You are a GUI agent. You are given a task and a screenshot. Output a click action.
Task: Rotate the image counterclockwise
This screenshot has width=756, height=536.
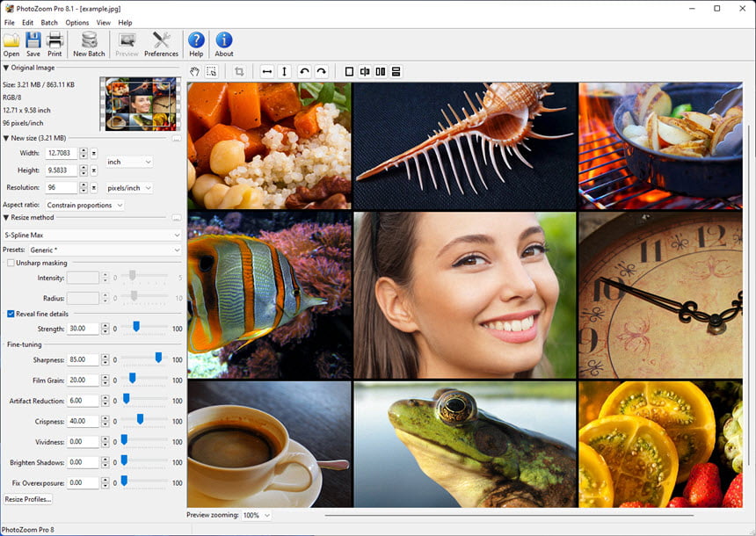304,72
